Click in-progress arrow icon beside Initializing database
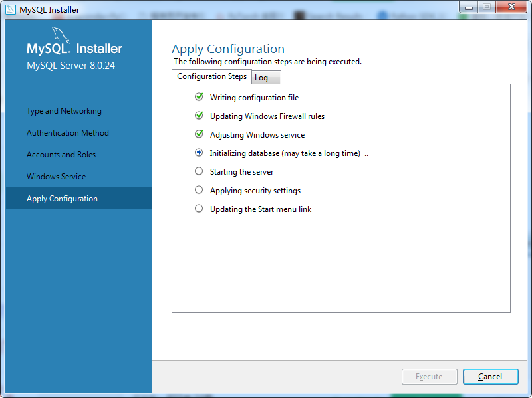The height and width of the screenshot is (398, 532). click(x=199, y=153)
